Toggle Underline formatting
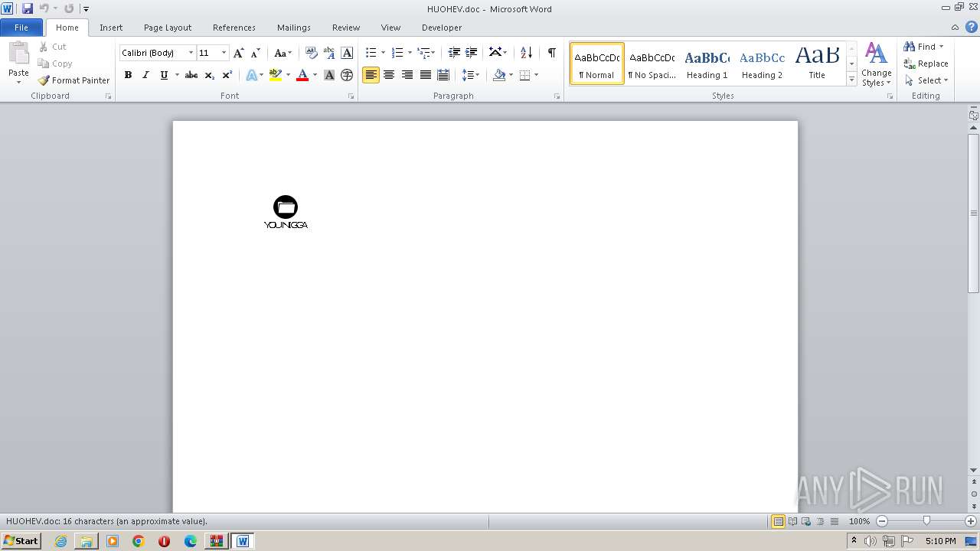Image resolution: width=980 pixels, height=551 pixels. [164, 75]
